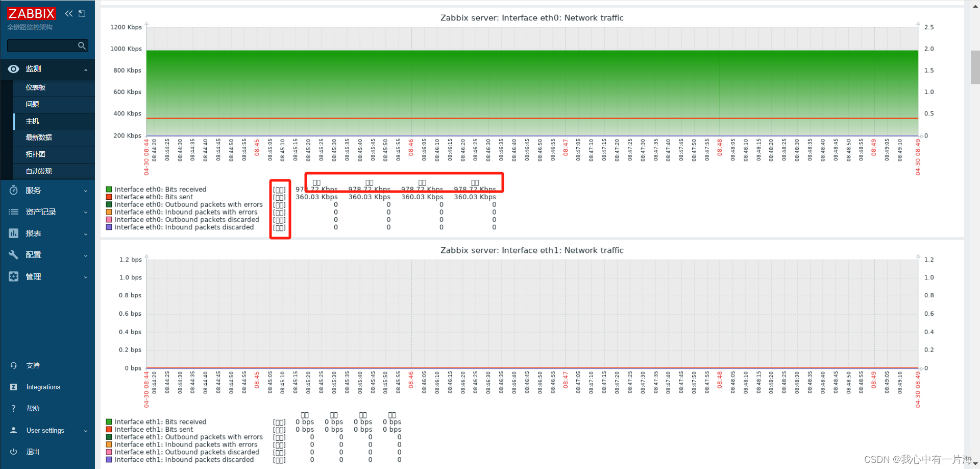Open the 最新数据 submenu item

point(39,137)
